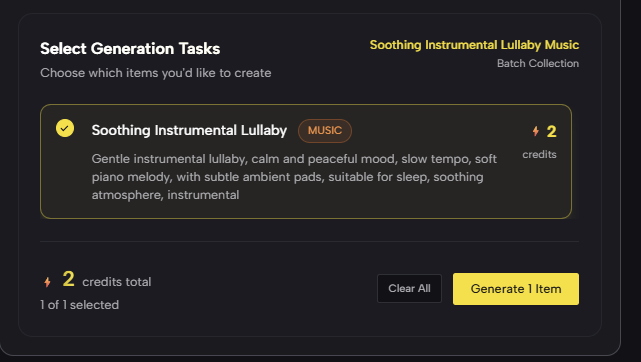This screenshot has width=641, height=362.
Task: Click the 1 of 1 selected counter
Action: pyautogui.click(x=80, y=305)
